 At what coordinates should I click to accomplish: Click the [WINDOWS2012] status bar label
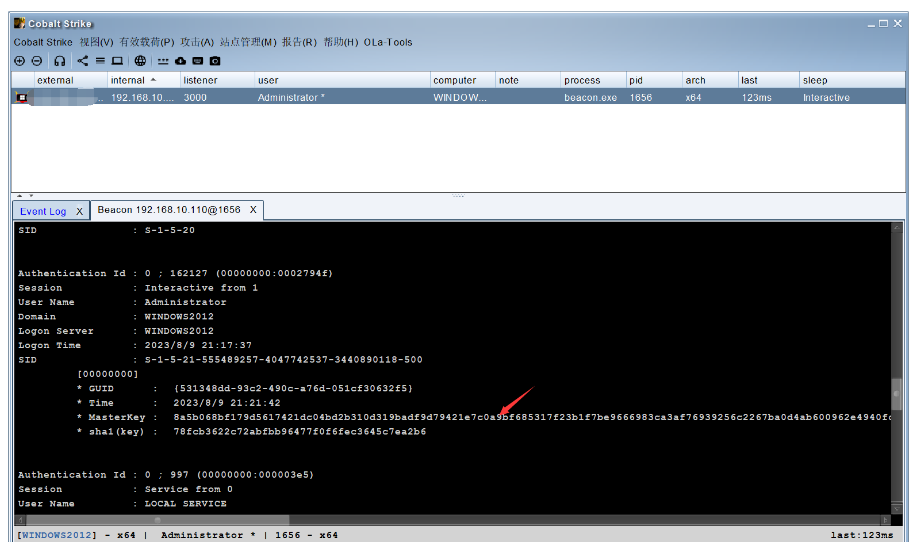(x=57, y=535)
